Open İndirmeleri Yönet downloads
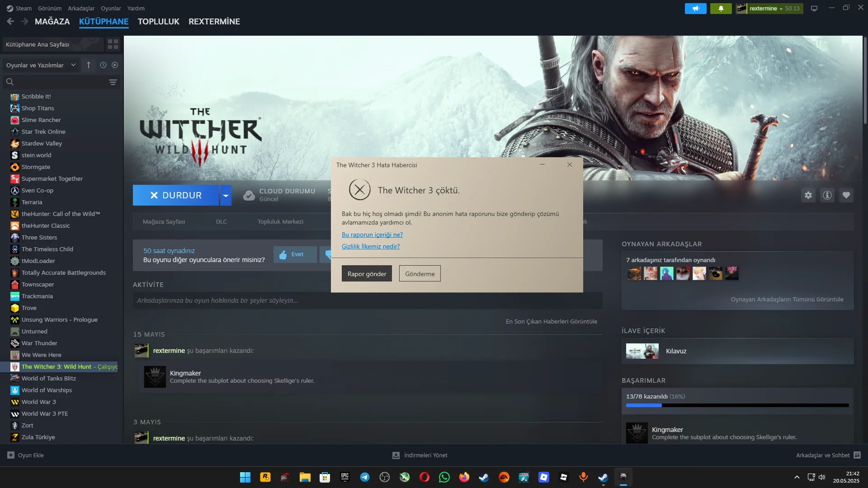The image size is (868, 488). pos(420,455)
